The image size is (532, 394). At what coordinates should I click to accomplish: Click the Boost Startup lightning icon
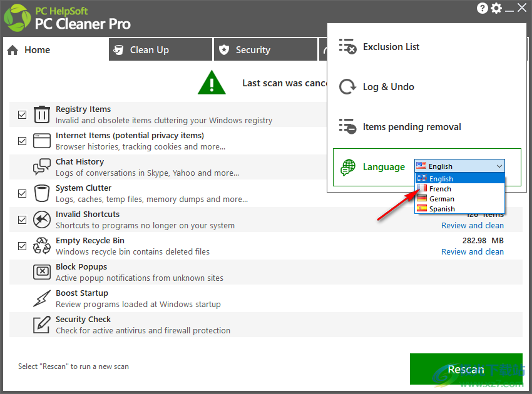42,298
